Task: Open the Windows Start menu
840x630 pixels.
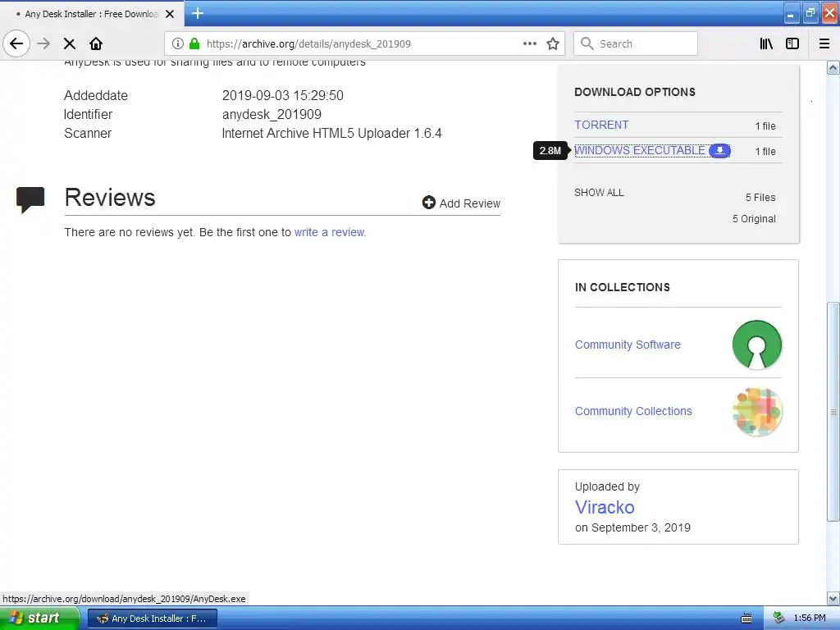Action: pos(39,619)
